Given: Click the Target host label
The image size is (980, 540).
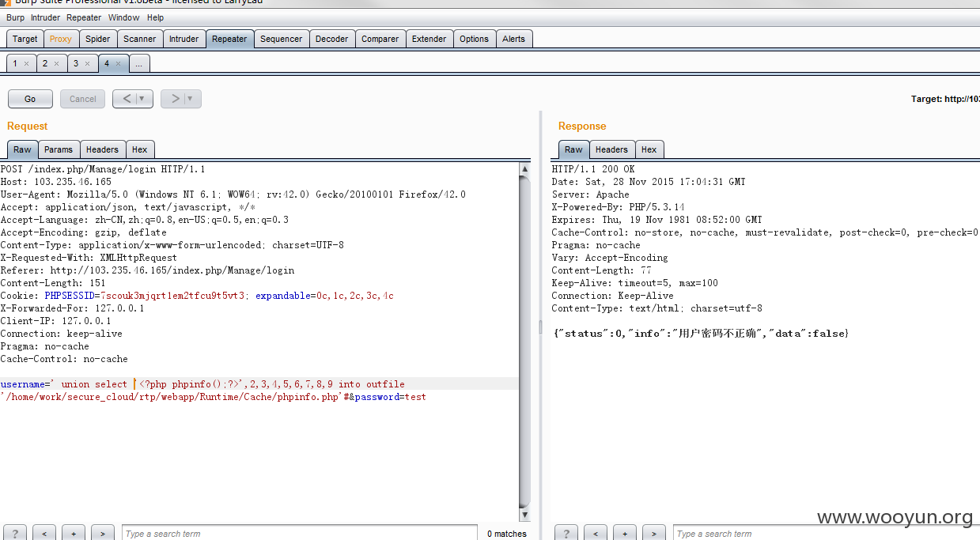Looking at the screenshot, I should tap(945, 99).
